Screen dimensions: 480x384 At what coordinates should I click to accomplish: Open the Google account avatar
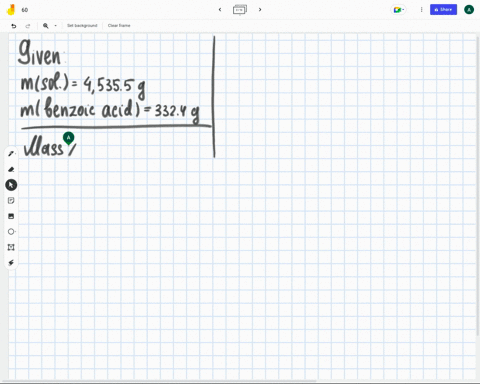(469, 10)
